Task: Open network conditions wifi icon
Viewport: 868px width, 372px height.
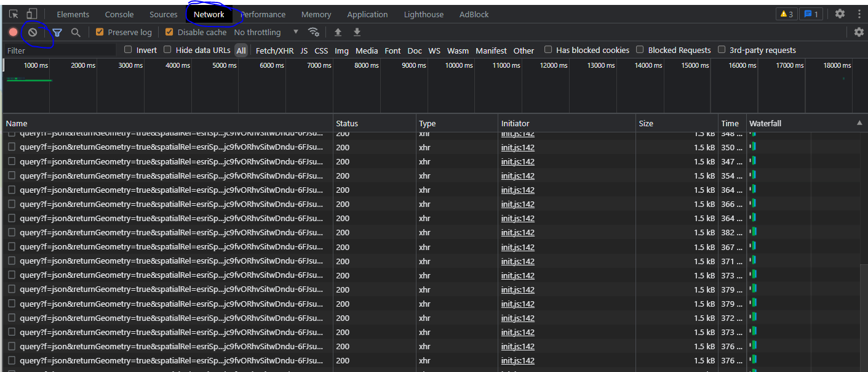Action: (314, 32)
